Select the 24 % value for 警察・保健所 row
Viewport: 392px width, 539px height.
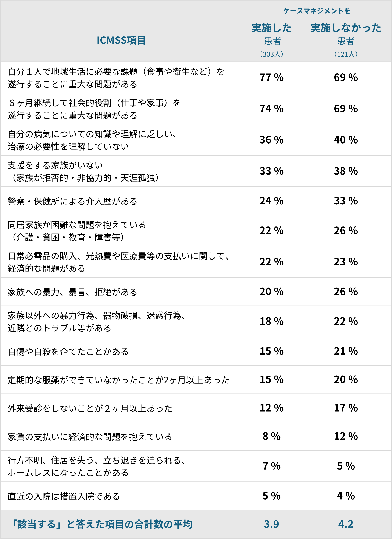pos(271,201)
